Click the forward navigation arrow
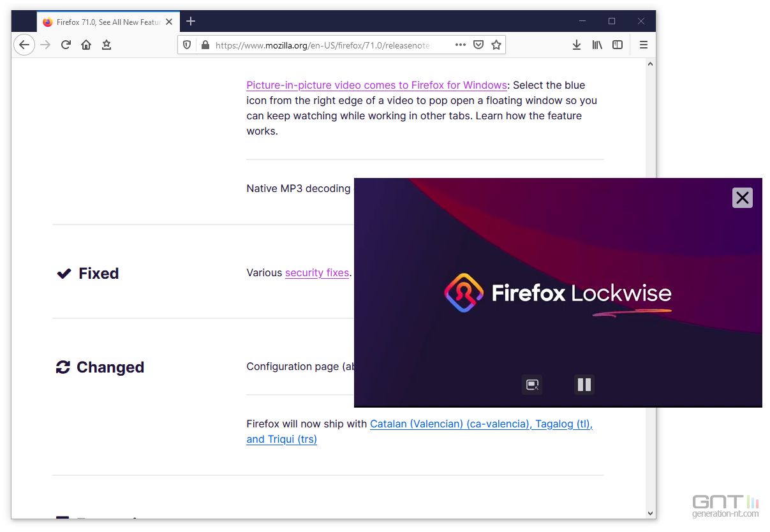The image size is (770, 532). (45, 45)
